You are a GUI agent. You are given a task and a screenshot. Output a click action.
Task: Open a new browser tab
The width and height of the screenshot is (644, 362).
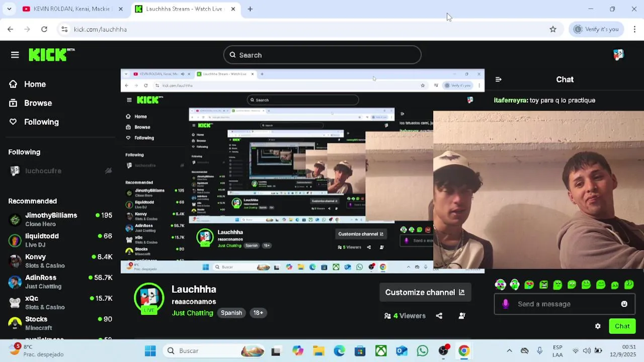pyautogui.click(x=250, y=9)
